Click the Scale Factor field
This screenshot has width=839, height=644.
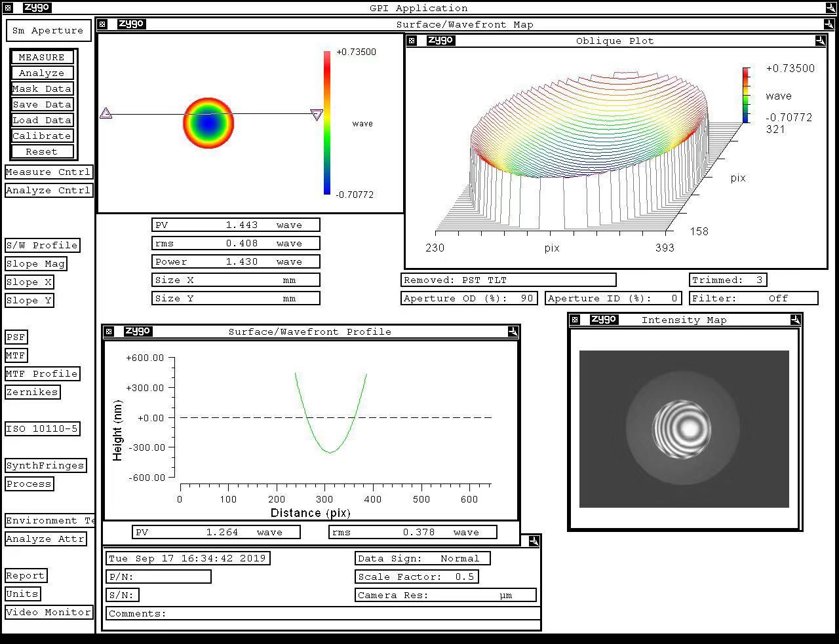pos(417,577)
